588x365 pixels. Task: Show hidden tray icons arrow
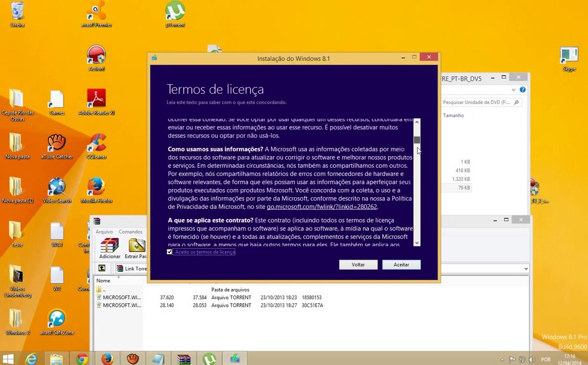click(x=502, y=359)
